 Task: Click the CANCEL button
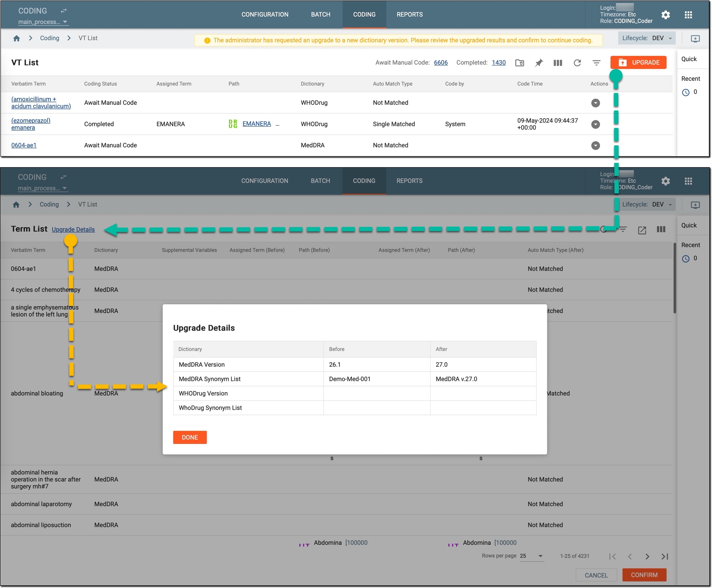click(596, 575)
